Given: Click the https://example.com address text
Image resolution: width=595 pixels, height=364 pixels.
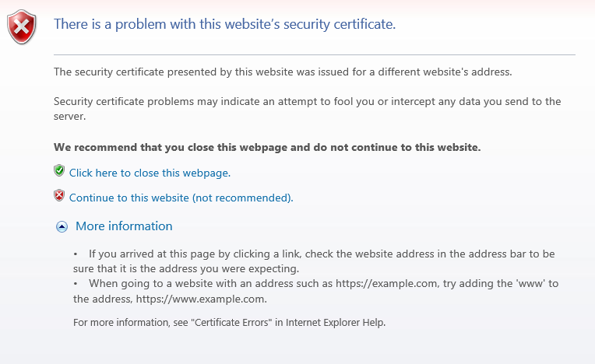Looking at the screenshot, I should pyautogui.click(x=386, y=284).
